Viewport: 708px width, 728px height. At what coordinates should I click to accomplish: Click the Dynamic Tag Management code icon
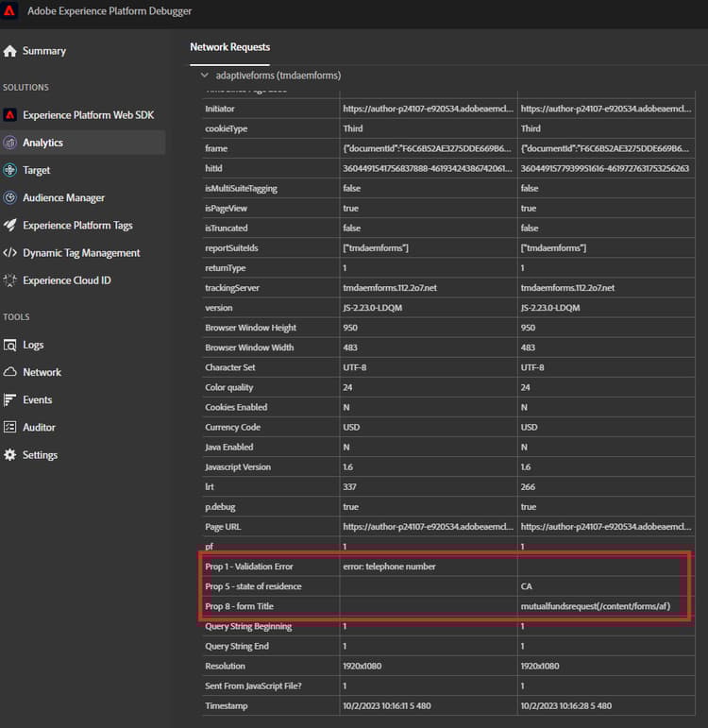(x=10, y=253)
